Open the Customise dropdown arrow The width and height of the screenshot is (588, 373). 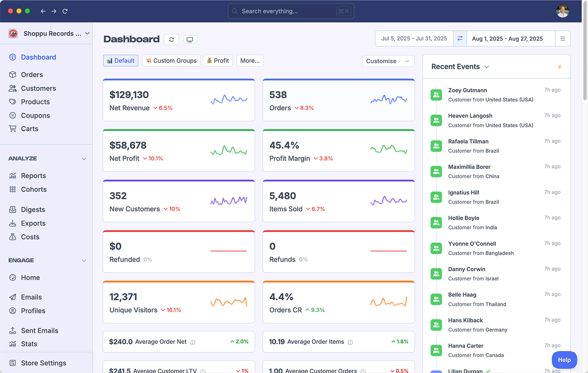[x=407, y=61]
